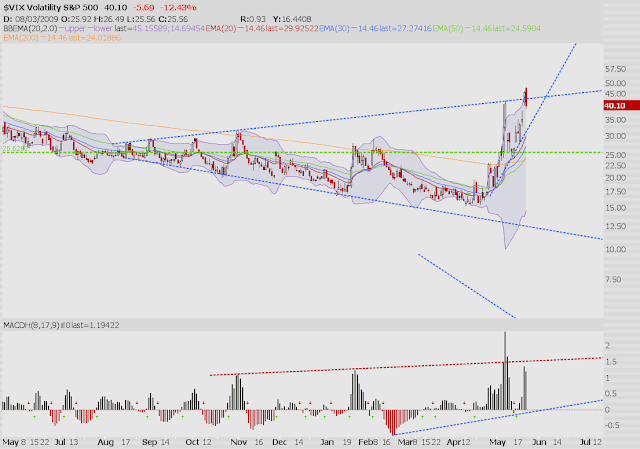Click the Sep label on the time axis

(x=149, y=442)
